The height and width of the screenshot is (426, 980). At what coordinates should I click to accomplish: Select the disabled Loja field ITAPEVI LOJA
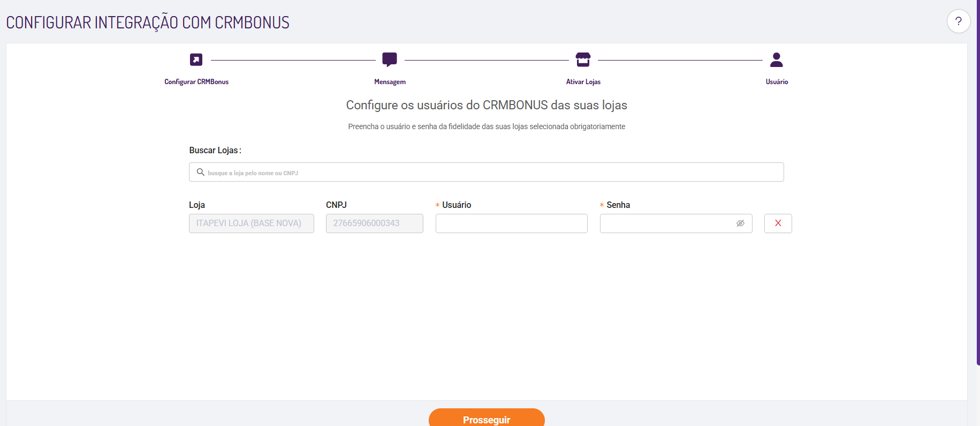coord(252,223)
